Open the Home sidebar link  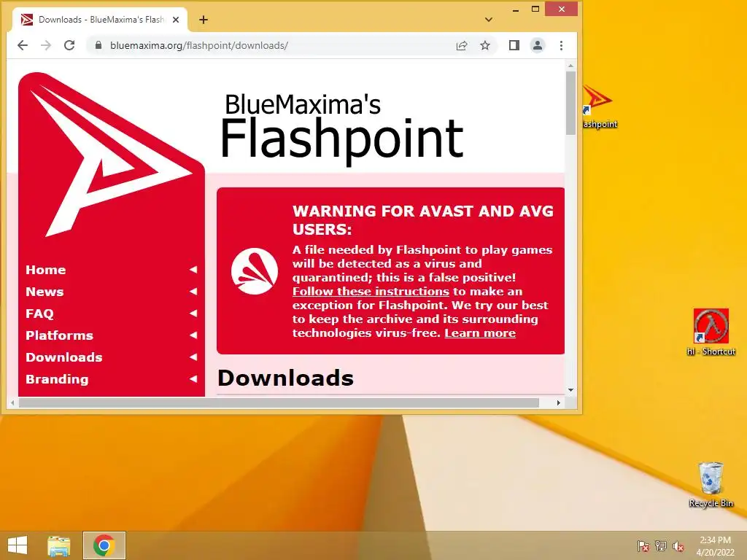[x=46, y=270]
